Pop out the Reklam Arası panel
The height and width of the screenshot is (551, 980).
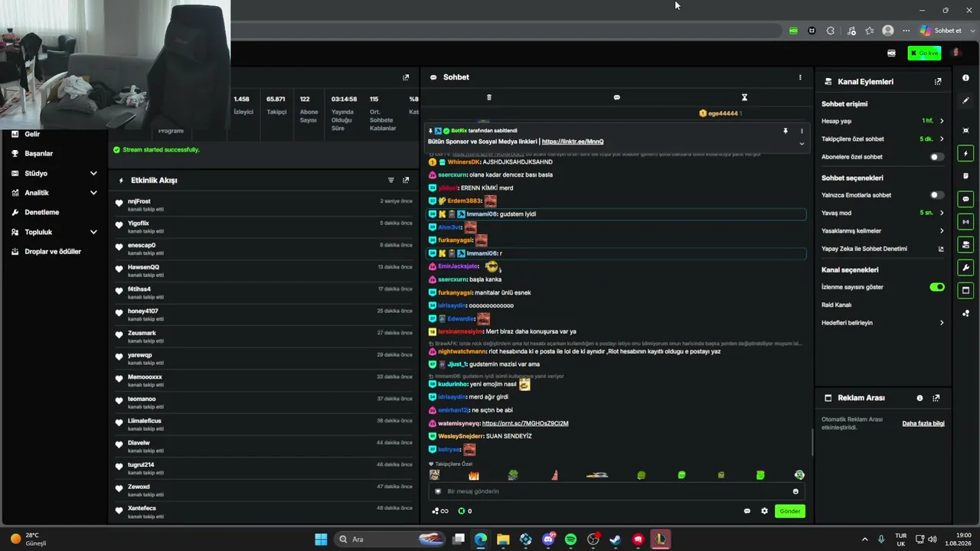(936, 398)
